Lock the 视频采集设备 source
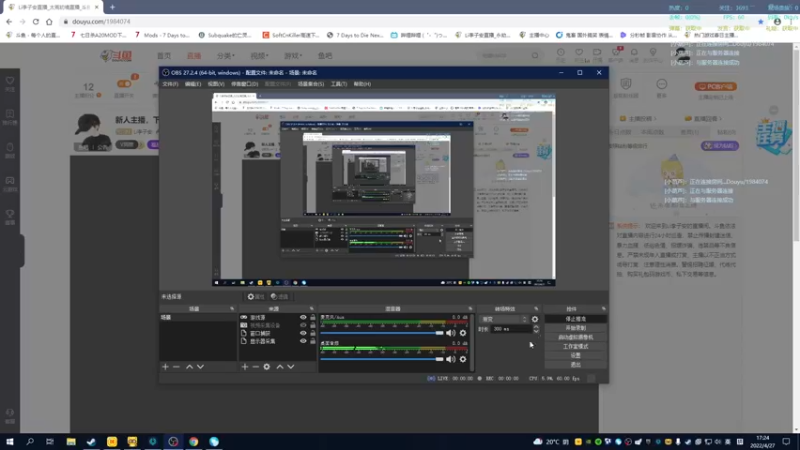The width and height of the screenshot is (800, 450). (x=313, y=325)
